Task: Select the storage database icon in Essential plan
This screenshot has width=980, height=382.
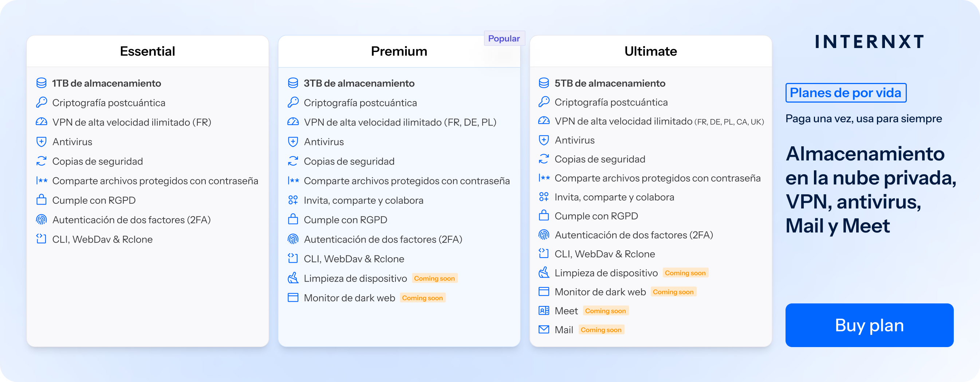Action: tap(41, 83)
